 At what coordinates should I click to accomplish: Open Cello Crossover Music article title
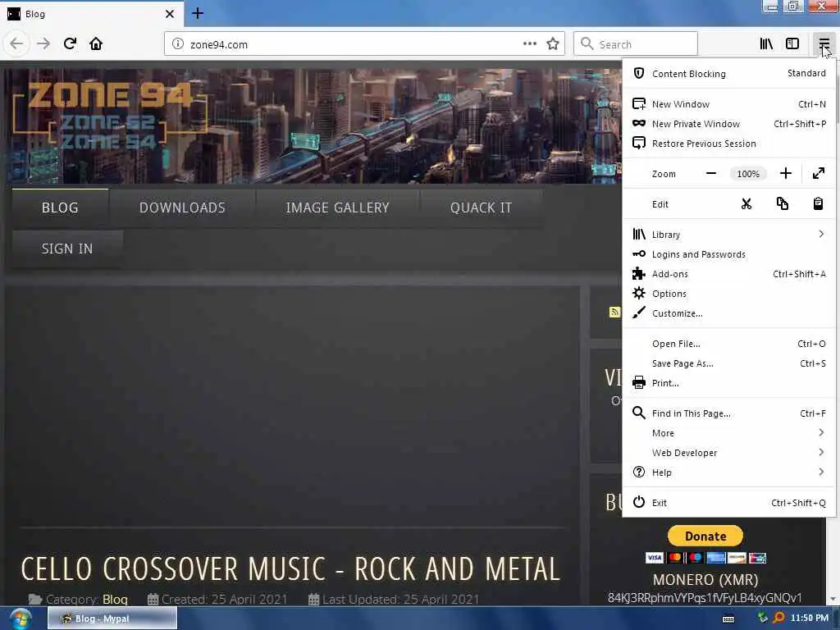coord(290,569)
